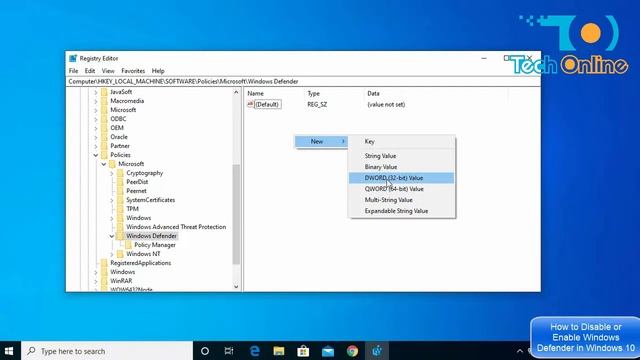
Task: Choose Multi-String Value option
Action: (402, 200)
